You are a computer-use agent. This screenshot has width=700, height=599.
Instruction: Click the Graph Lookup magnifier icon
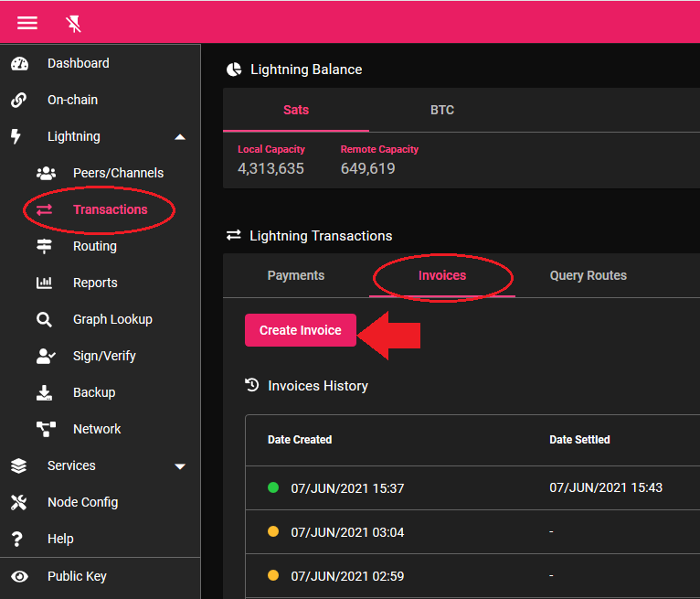[x=44, y=319]
